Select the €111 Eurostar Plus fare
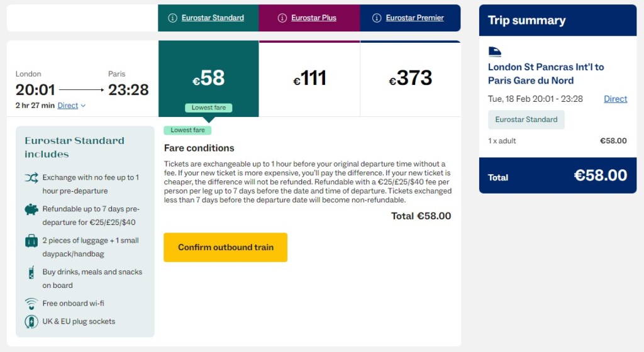The width and height of the screenshot is (644, 352). point(309,79)
